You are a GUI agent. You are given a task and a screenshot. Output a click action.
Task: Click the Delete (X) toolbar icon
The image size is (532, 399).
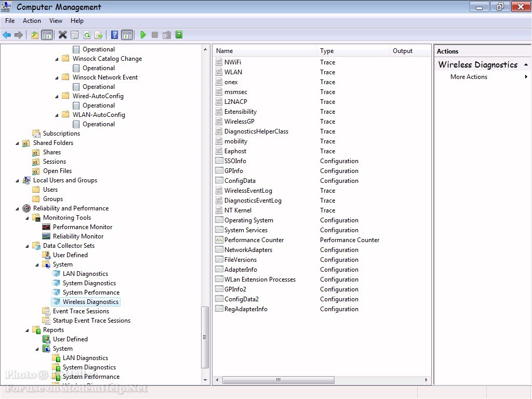[x=62, y=35]
